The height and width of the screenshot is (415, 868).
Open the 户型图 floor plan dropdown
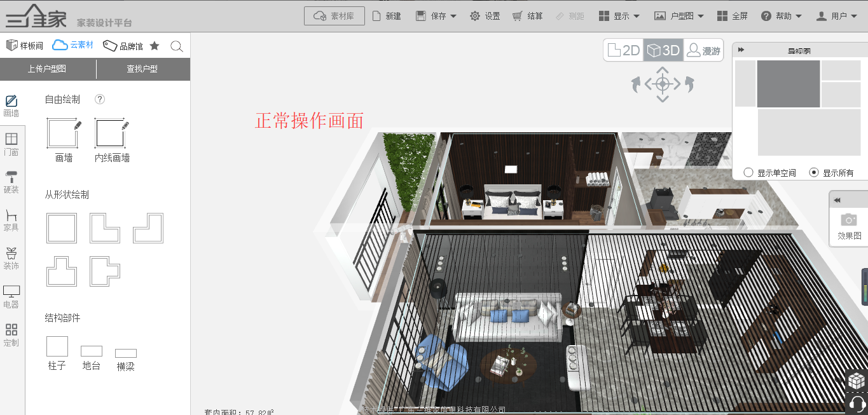[x=679, y=16]
